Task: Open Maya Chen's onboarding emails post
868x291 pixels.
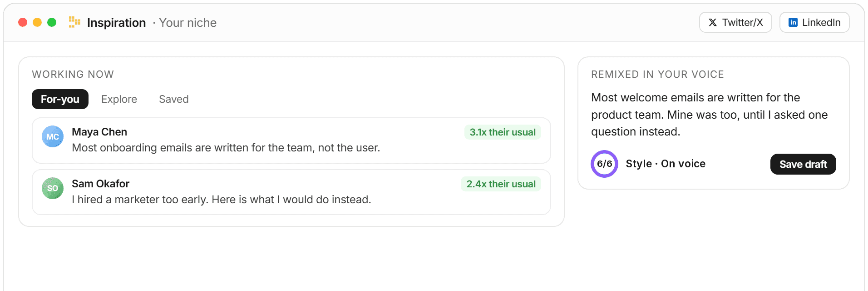Action: 291,140
